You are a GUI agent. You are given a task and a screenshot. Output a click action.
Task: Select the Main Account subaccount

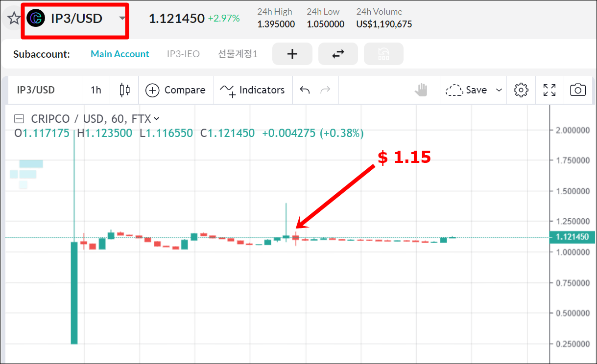pyautogui.click(x=120, y=54)
